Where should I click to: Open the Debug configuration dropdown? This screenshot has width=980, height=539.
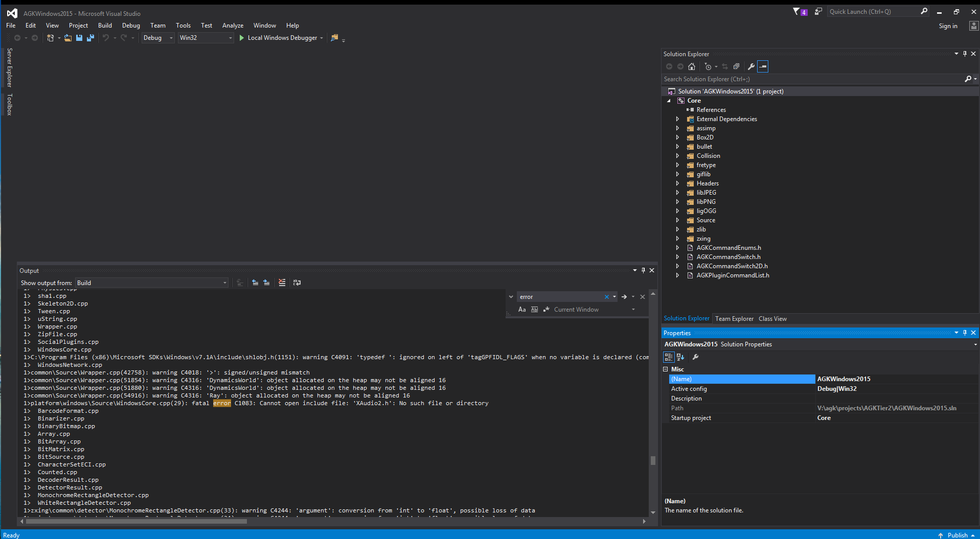[158, 38]
